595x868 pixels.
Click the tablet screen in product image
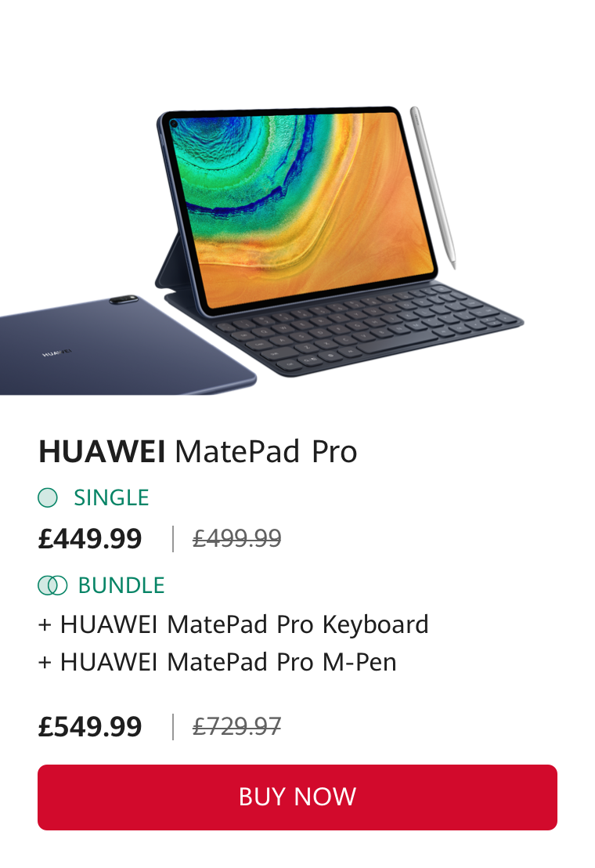(301, 208)
